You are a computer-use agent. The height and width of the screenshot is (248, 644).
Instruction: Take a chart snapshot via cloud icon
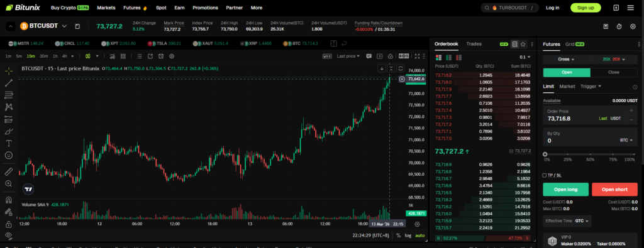click(390, 56)
